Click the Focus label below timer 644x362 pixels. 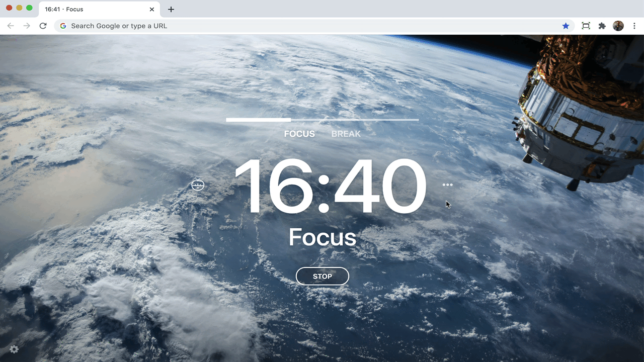click(322, 237)
